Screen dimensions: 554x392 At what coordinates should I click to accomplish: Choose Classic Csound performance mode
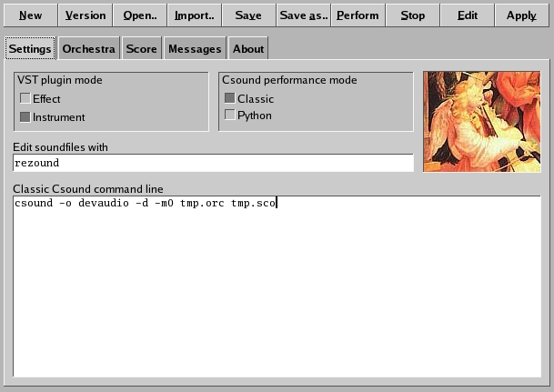pyautogui.click(x=230, y=98)
